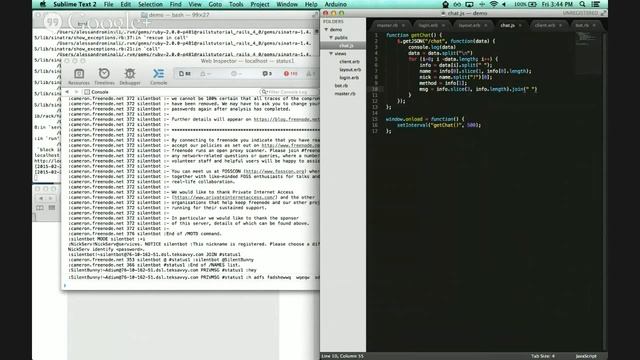
Task: Click the blog.freenode.net link in console
Action: coord(287,119)
